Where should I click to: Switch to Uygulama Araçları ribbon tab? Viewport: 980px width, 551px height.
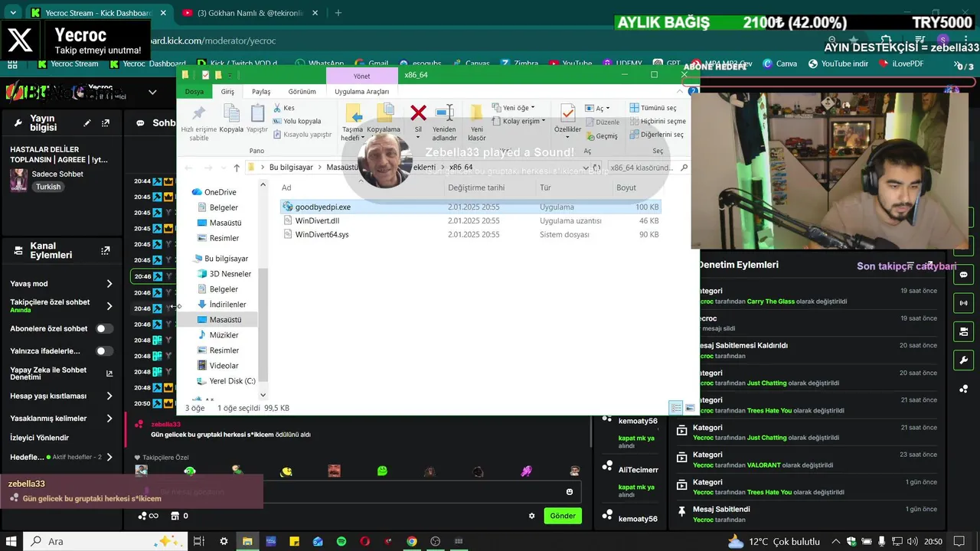pyautogui.click(x=361, y=91)
